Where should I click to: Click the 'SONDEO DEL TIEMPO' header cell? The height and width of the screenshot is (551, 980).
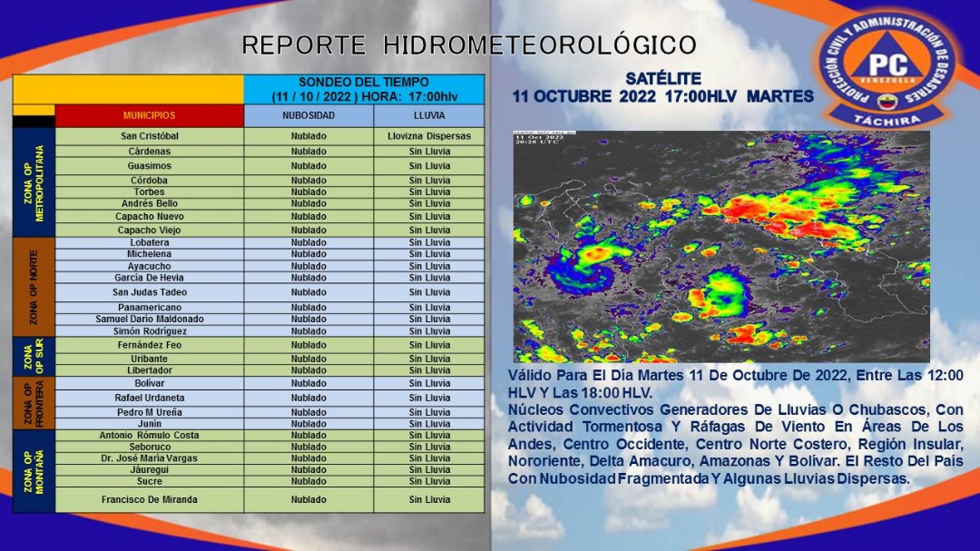364,90
